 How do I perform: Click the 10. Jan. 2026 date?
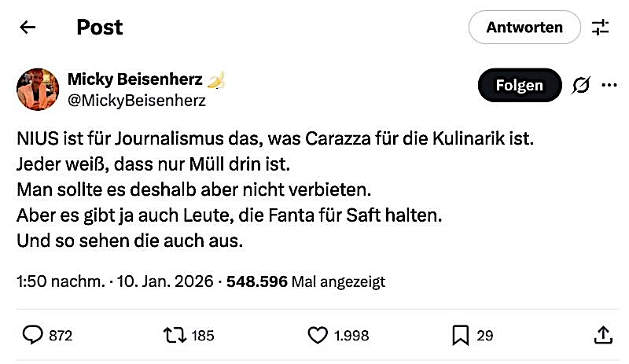(165, 281)
